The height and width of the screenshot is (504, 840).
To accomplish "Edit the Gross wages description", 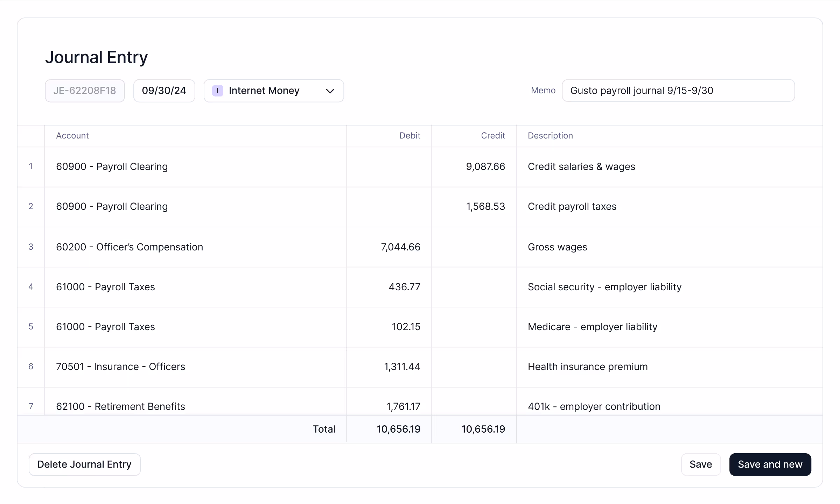I will [x=557, y=247].
